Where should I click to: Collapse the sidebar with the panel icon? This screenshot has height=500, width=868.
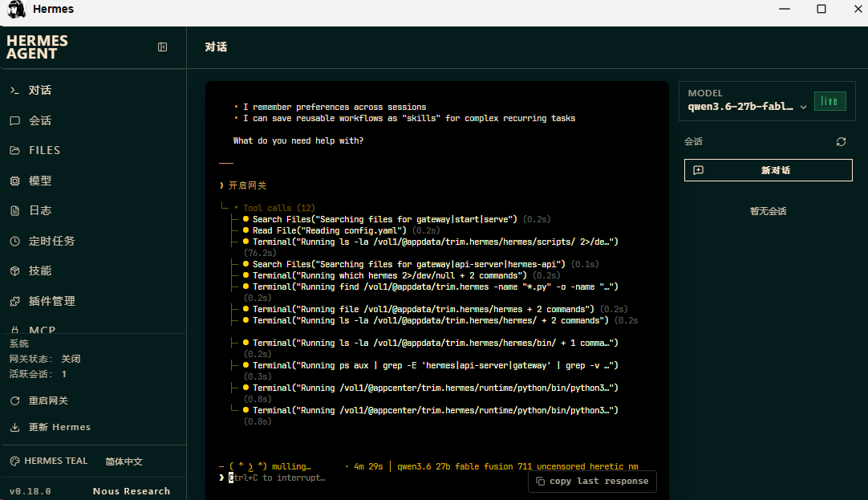[x=162, y=47]
